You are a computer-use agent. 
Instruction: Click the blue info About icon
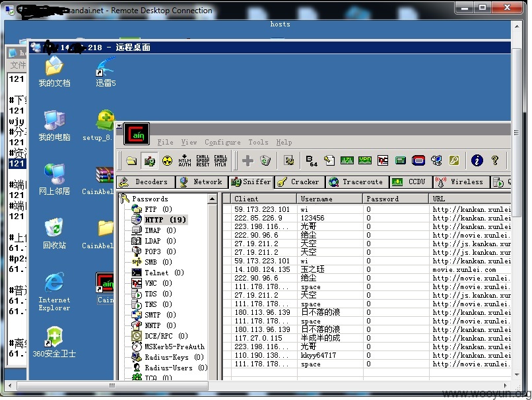point(477,160)
